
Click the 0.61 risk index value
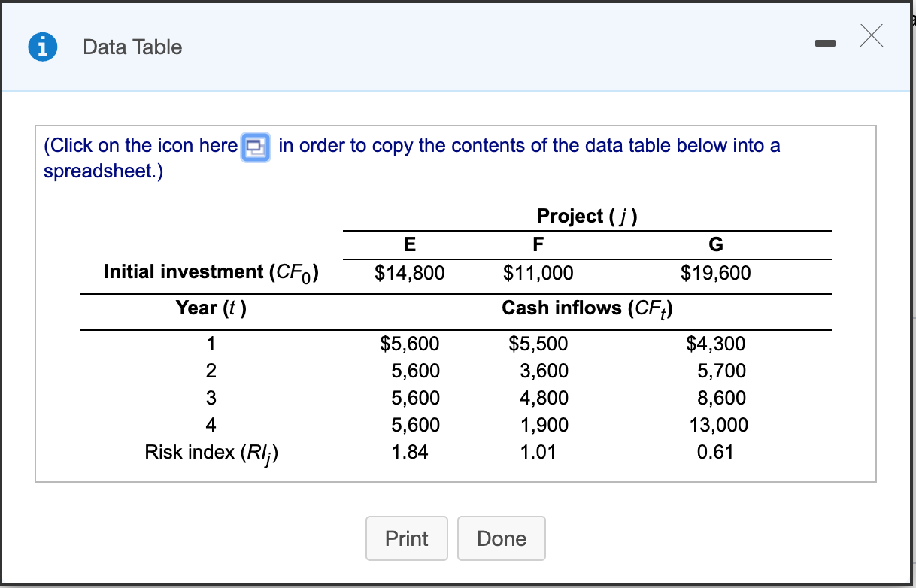coord(715,452)
